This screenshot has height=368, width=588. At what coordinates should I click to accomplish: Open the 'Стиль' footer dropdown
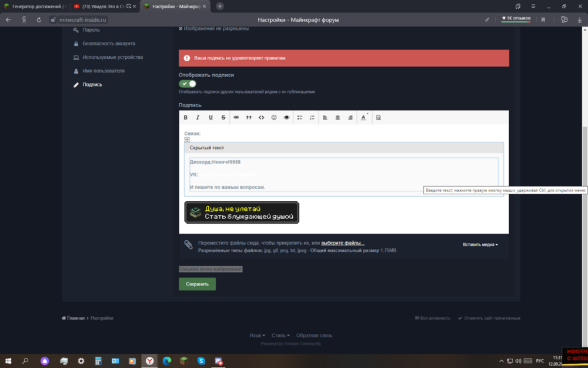click(280, 336)
